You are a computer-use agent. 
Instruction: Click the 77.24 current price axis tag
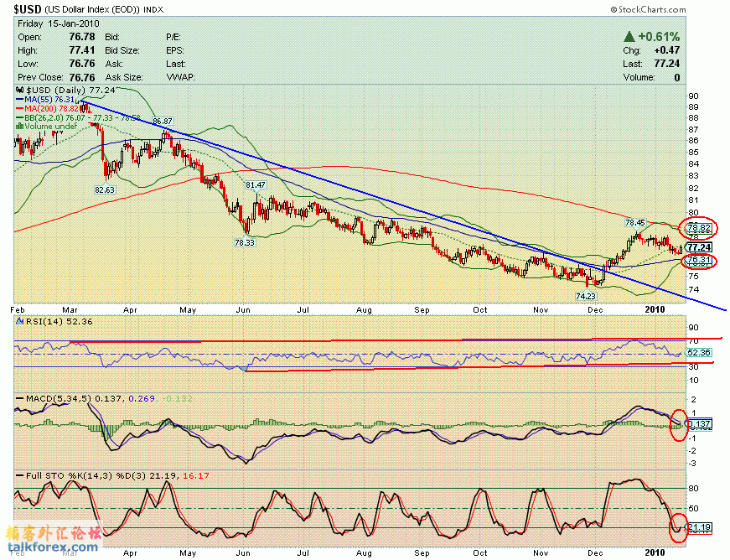699,247
